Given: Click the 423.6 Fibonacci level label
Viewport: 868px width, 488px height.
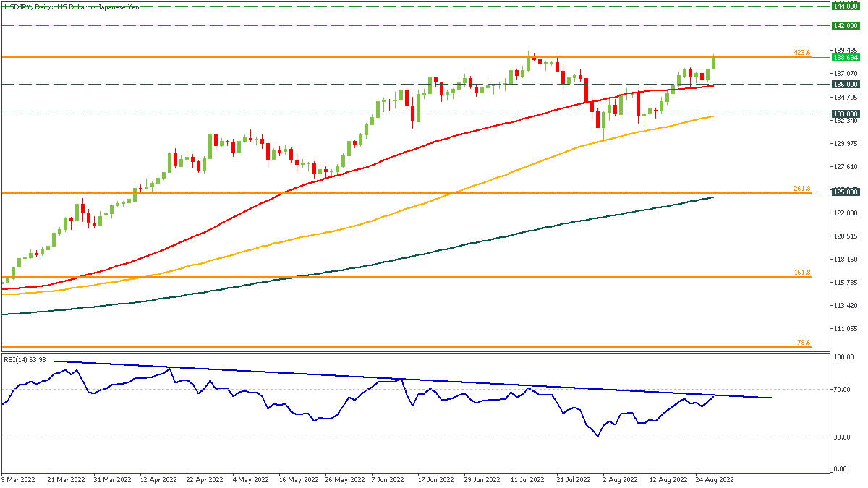Looking at the screenshot, I should (x=801, y=53).
